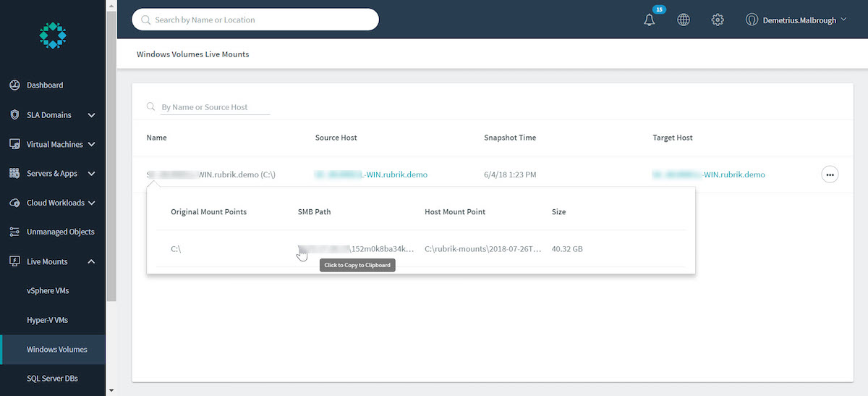Select vSphere VMs under Live Mounts
The width and height of the screenshot is (868, 396).
pos(48,291)
